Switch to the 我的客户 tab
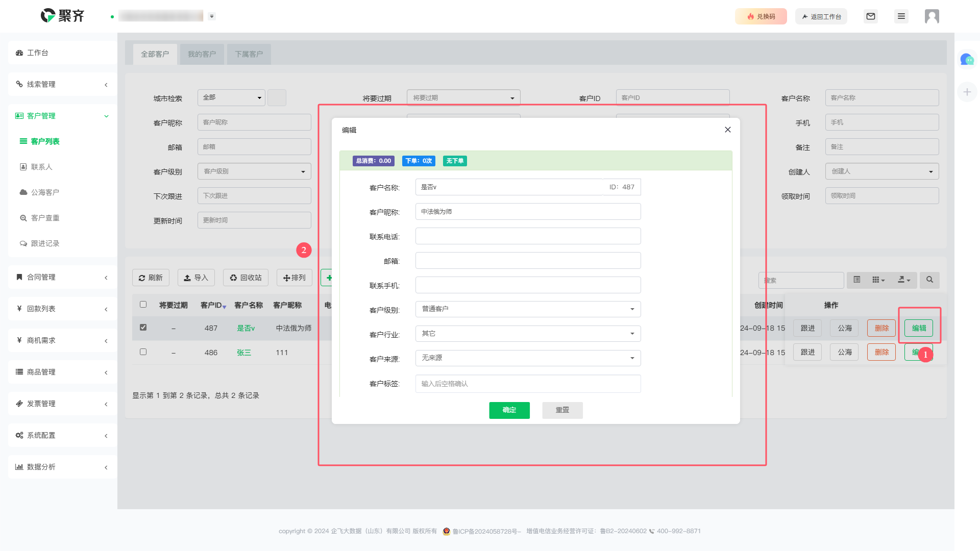This screenshot has height=551, width=980. click(x=202, y=54)
